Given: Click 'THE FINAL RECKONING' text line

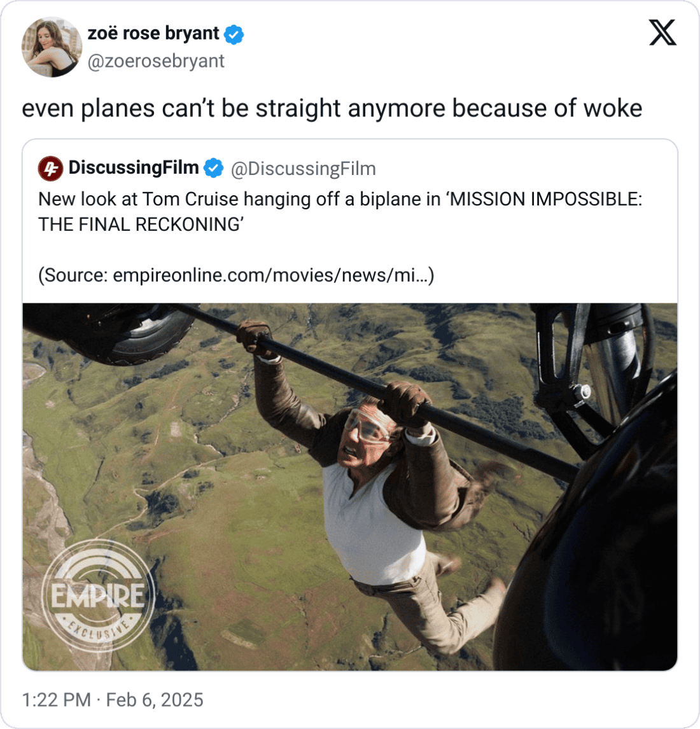Looking at the screenshot, I should click(141, 225).
